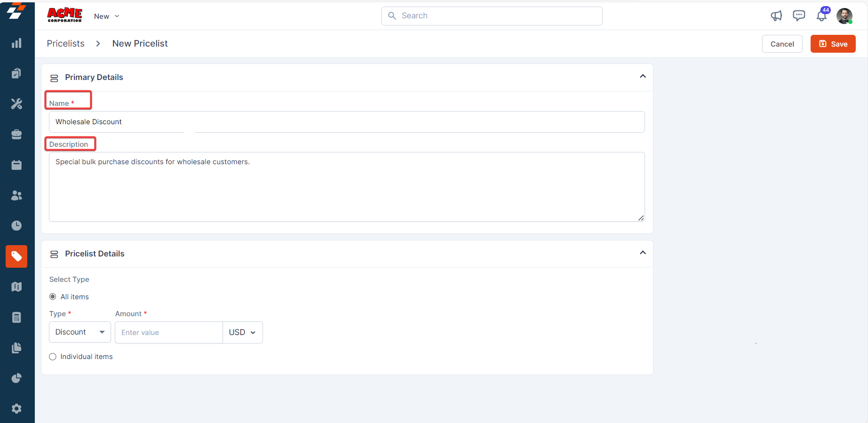Select the highlighted price tag icon in sidebar
Viewport: 868px width, 423px height.
pos(16,256)
